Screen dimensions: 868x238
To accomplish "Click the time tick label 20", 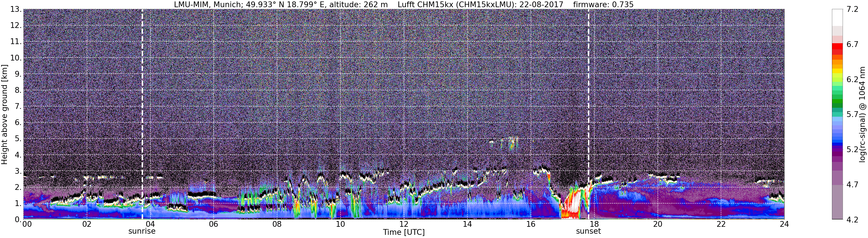I will click(657, 224).
